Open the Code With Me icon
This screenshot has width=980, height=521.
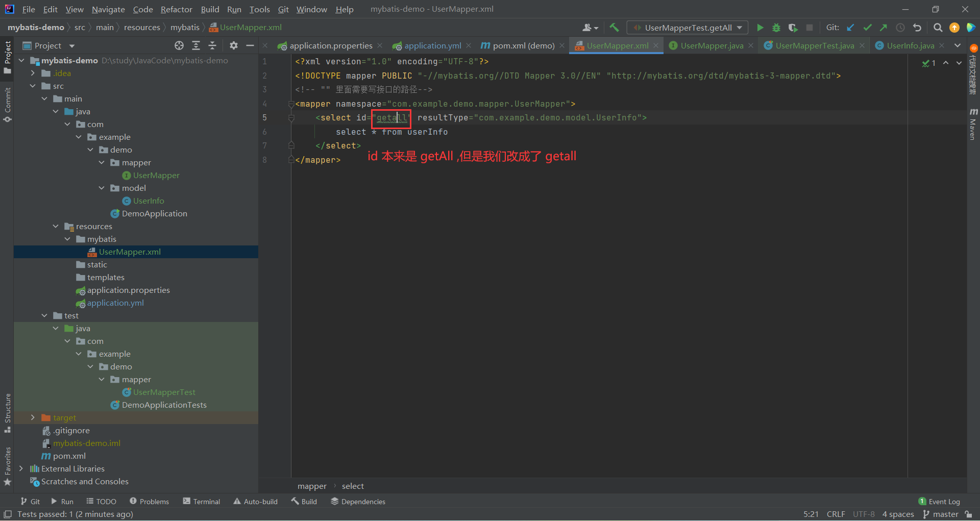(971, 28)
